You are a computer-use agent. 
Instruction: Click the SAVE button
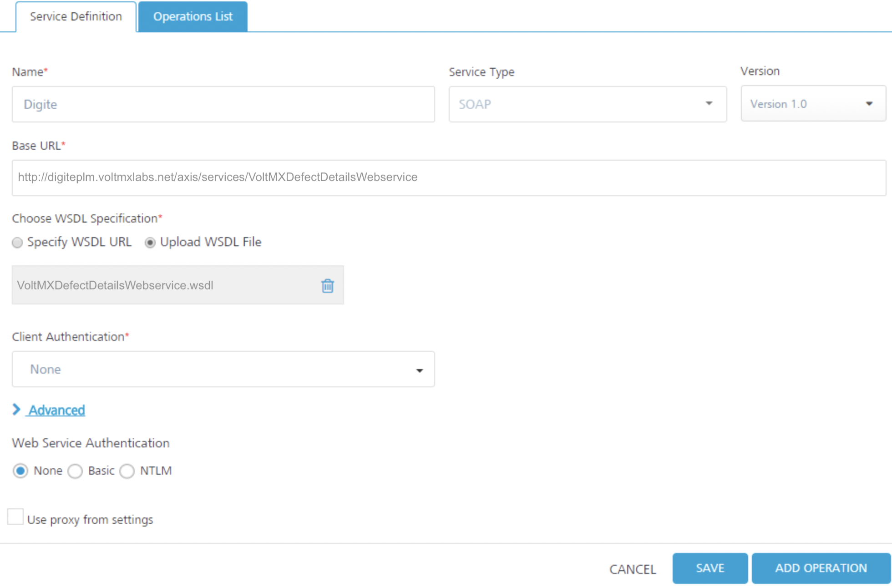[x=710, y=568]
